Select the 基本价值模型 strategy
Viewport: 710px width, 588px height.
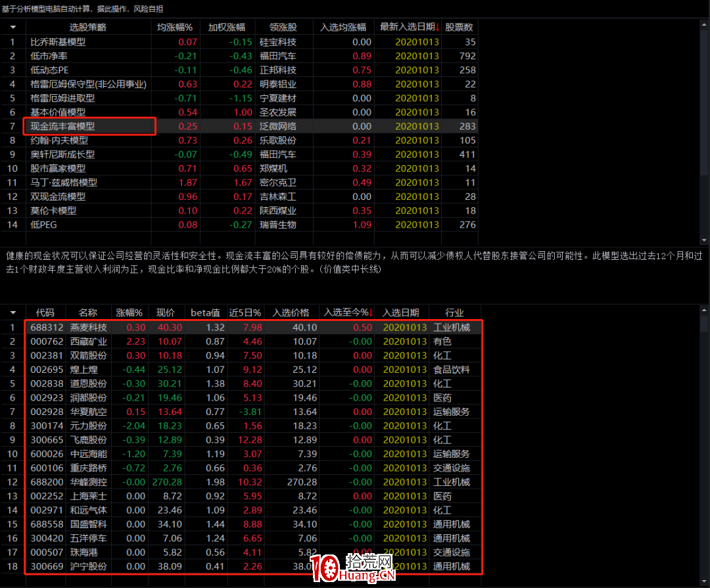[58, 112]
